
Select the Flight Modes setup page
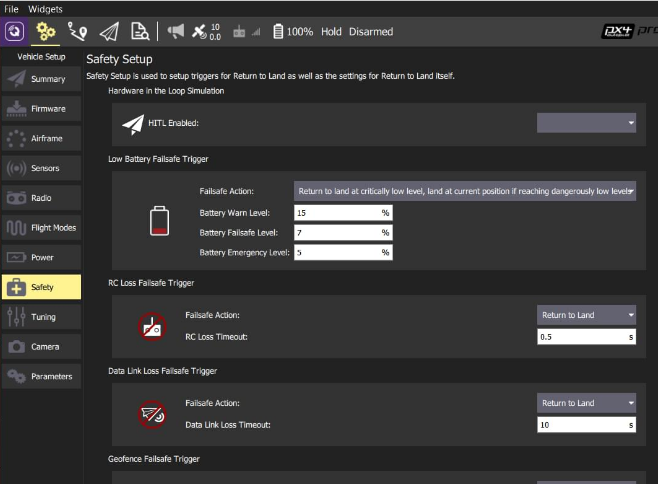point(41,228)
